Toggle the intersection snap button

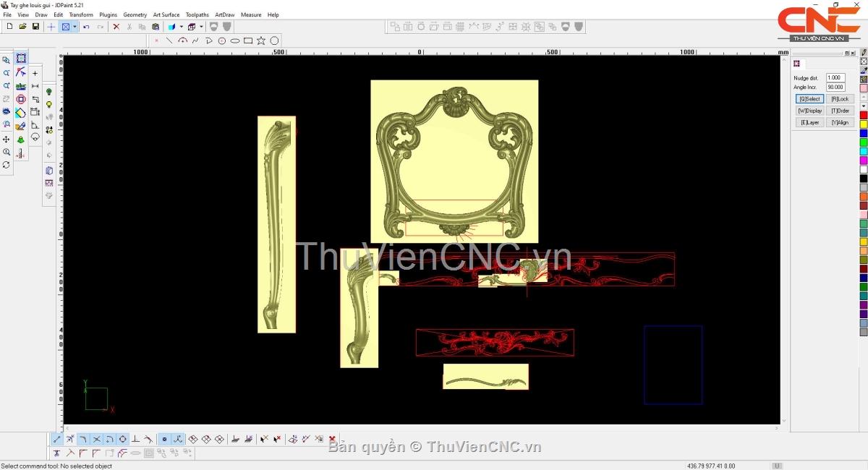(97, 439)
